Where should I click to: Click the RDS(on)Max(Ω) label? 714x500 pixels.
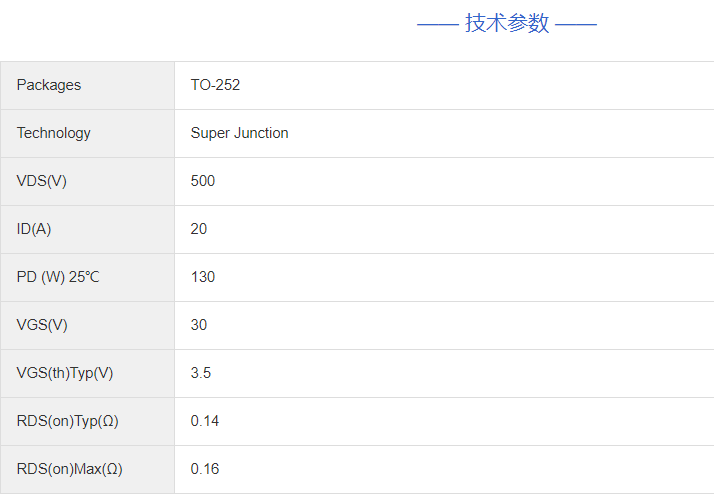click(x=70, y=469)
